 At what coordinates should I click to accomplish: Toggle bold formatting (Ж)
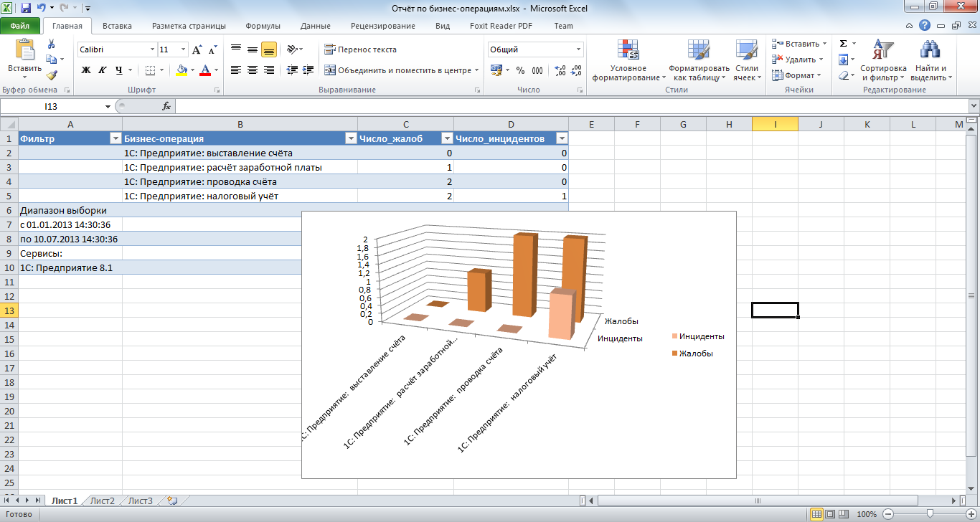tap(86, 70)
